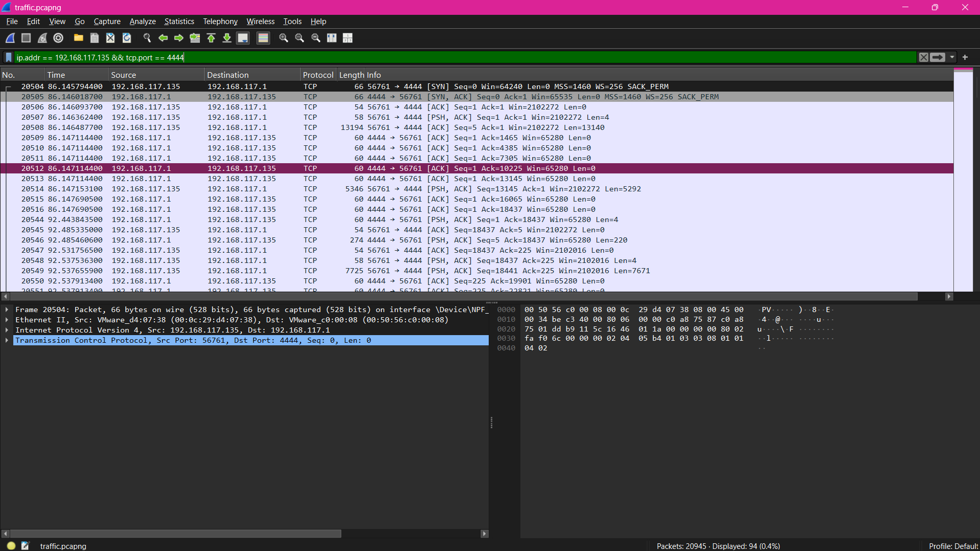
Task: Expand the Internet Protocol Version 4 row
Action: click(7, 330)
